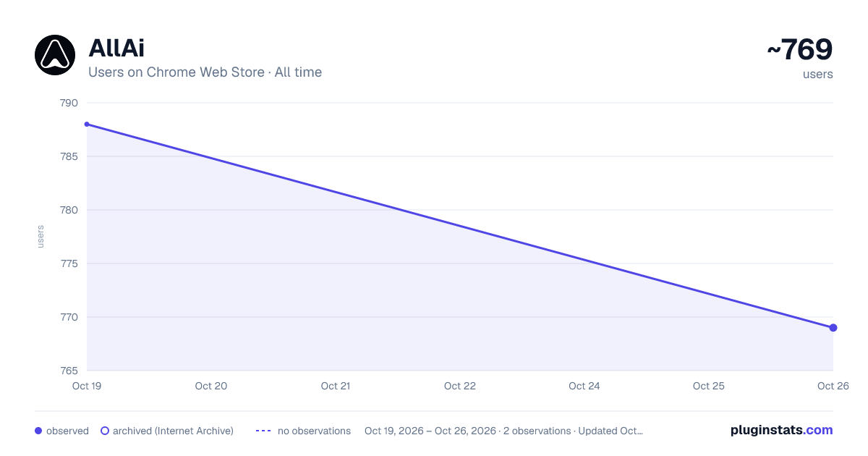
Task: Click the 'Users on Chrome Web Store · All time' subtitle
Action: pyautogui.click(x=205, y=72)
